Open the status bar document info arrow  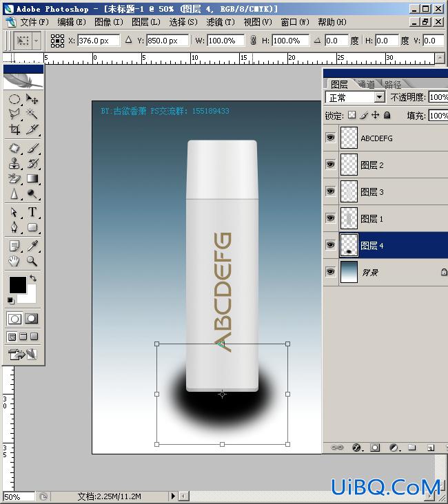point(173,496)
